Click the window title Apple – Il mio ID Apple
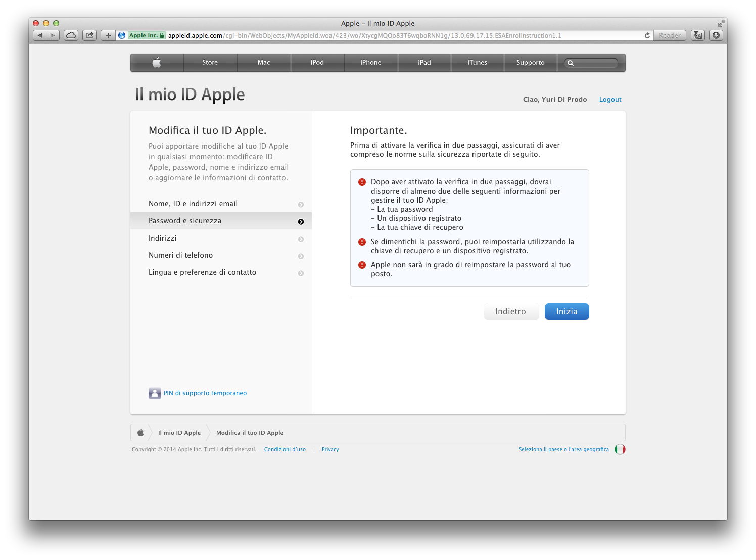Viewport: 756px width, 560px height. 378,23
